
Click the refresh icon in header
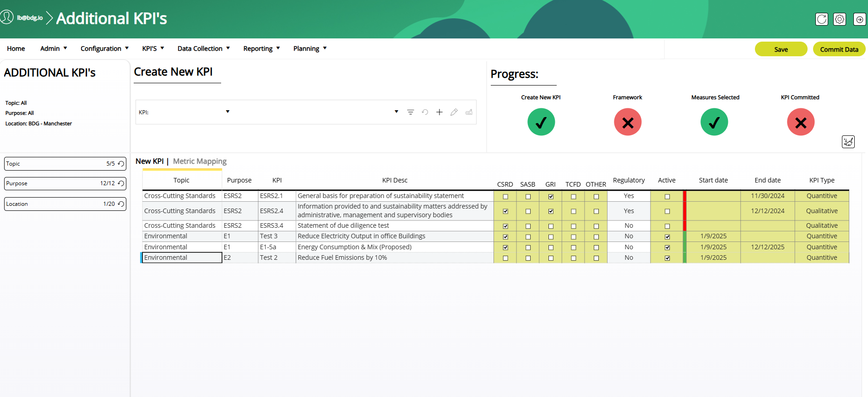[822, 19]
